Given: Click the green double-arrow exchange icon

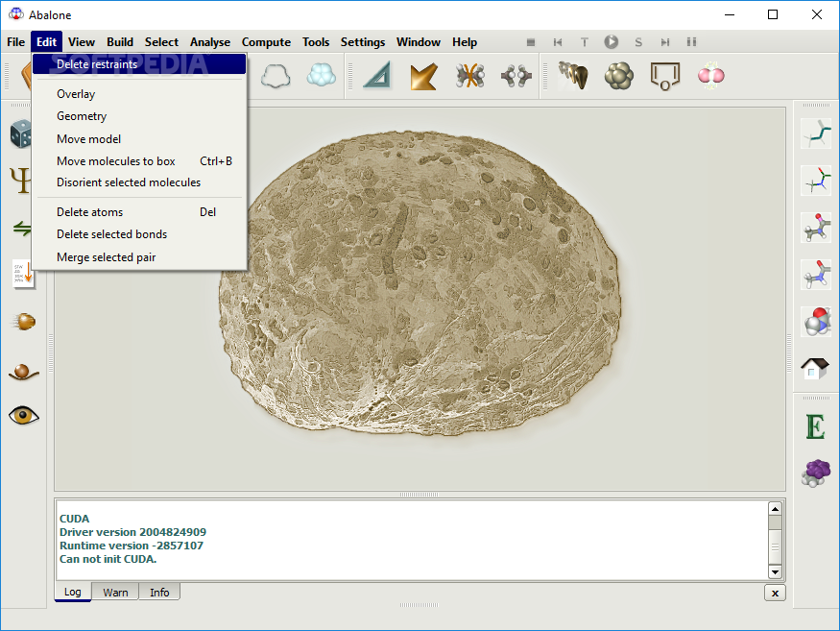Looking at the screenshot, I should [x=22, y=229].
